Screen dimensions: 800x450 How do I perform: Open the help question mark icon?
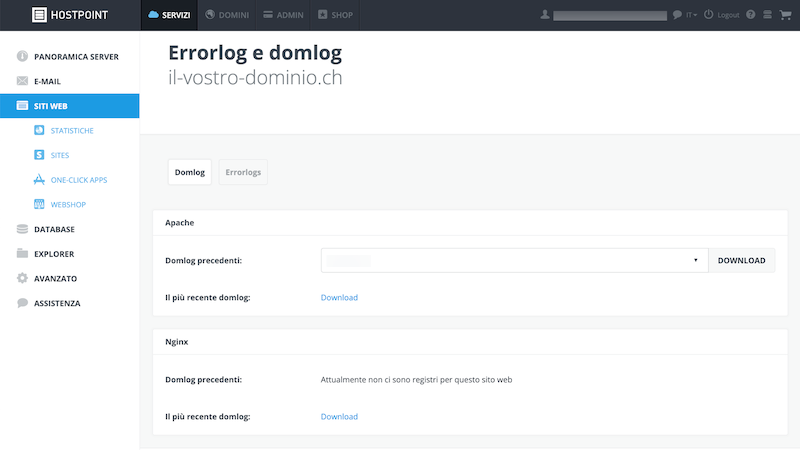click(x=751, y=14)
